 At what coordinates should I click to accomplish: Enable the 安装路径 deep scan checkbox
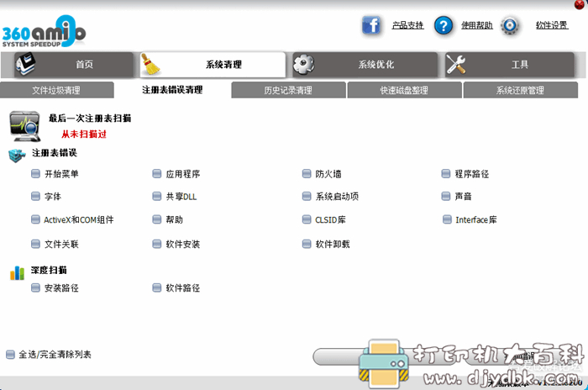35,288
